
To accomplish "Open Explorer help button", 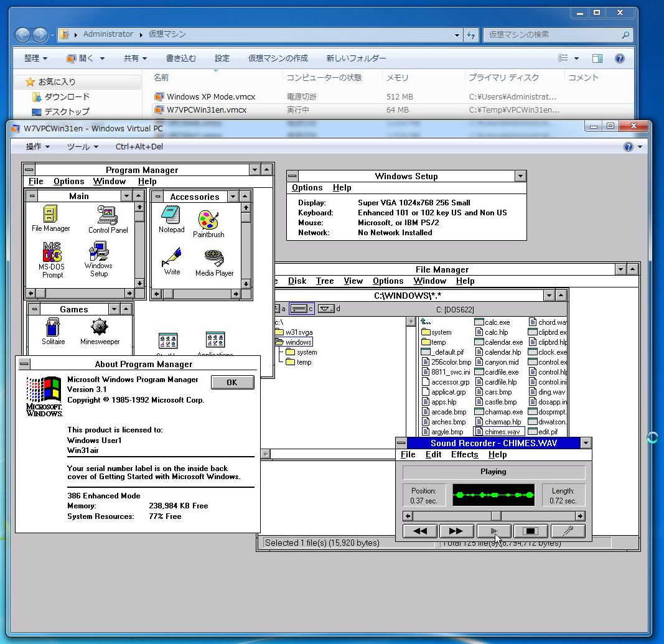I will tap(620, 58).
